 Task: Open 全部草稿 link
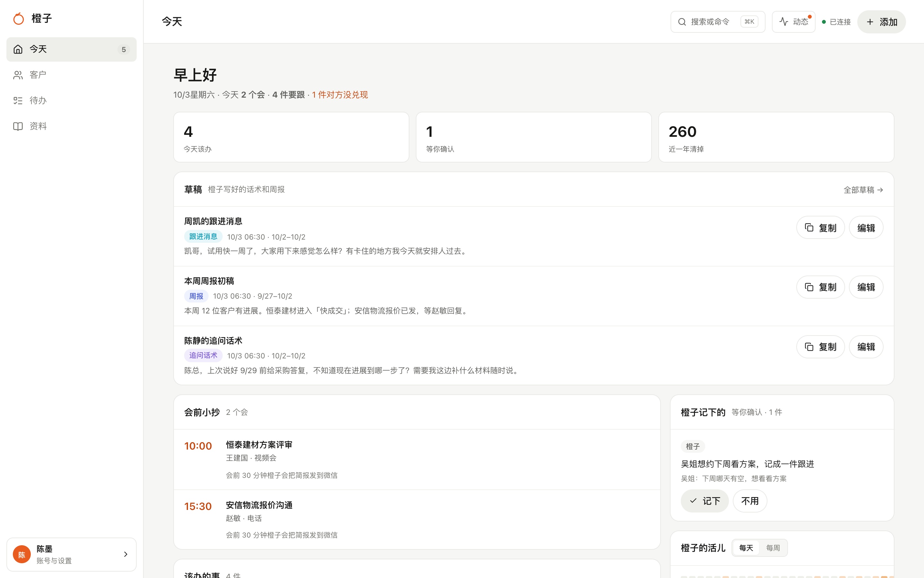pos(863,190)
